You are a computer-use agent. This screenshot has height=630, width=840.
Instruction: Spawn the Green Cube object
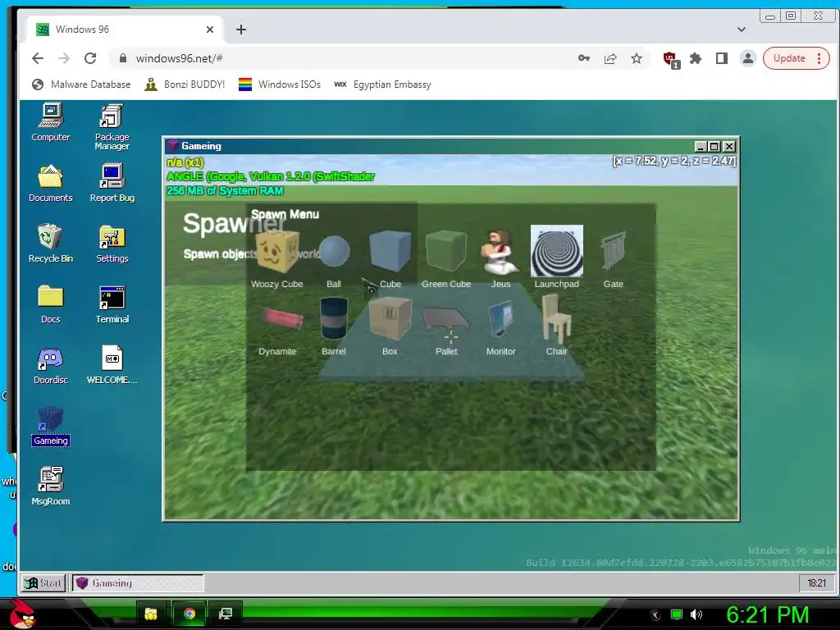click(446, 260)
